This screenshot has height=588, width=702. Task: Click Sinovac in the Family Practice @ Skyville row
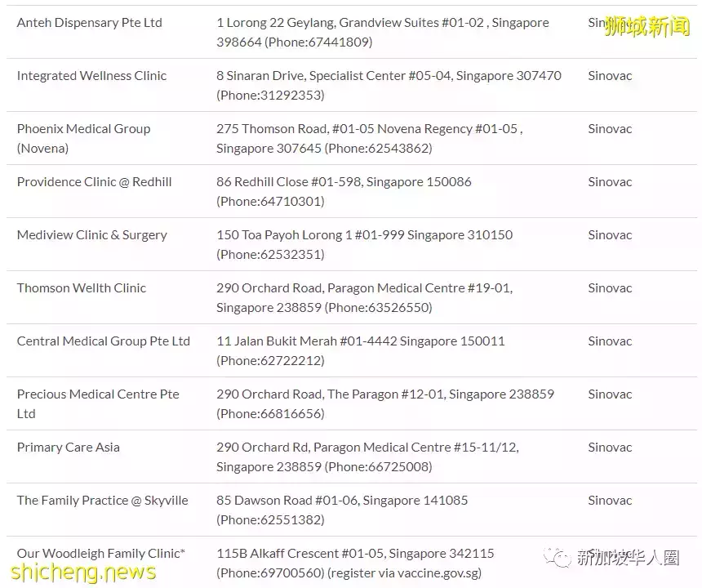click(x=610, y=501)
